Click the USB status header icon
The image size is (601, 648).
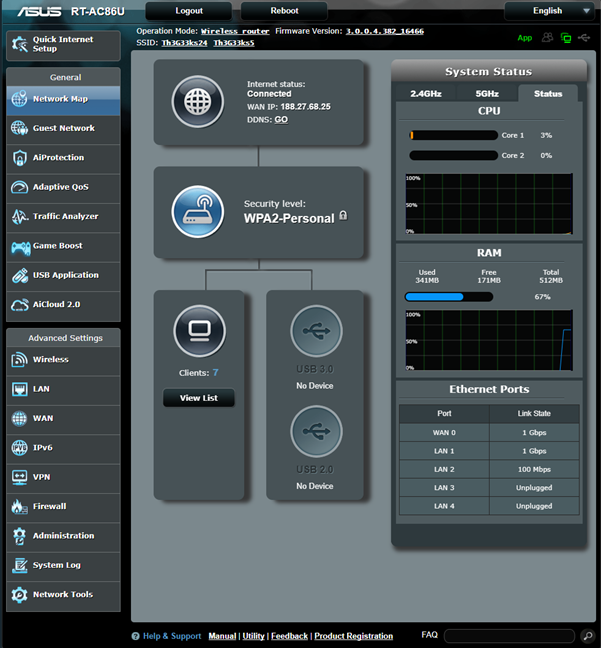click(x=584, y=38)
